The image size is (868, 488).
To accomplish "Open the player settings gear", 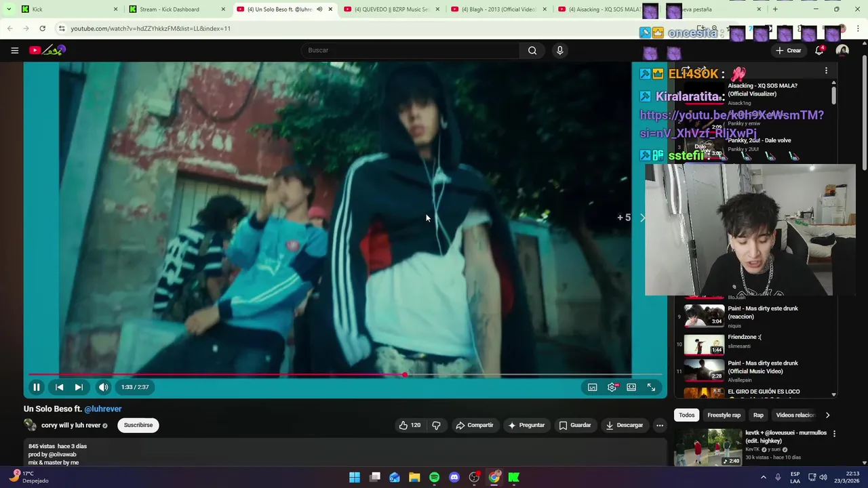I will [612, 387].
